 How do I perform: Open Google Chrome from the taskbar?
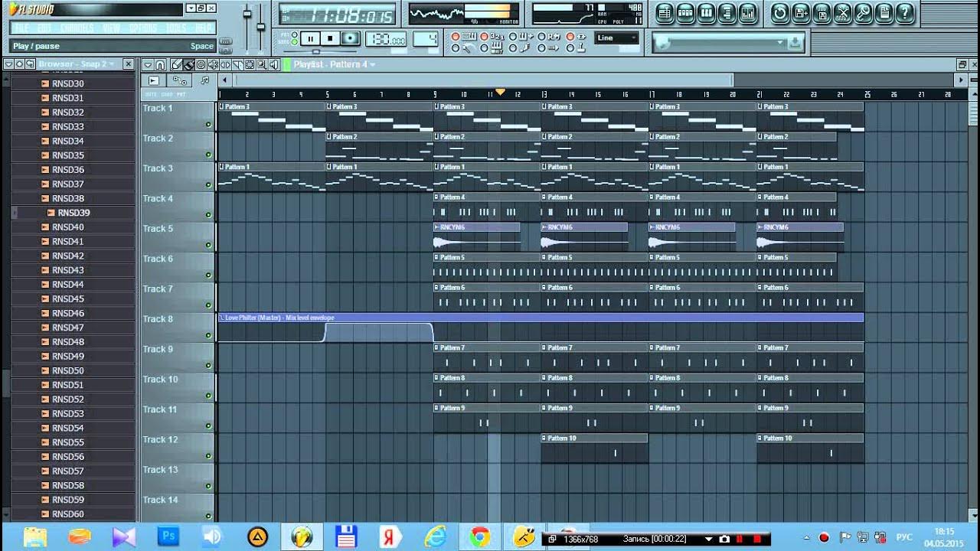click(x=480, y=536)
